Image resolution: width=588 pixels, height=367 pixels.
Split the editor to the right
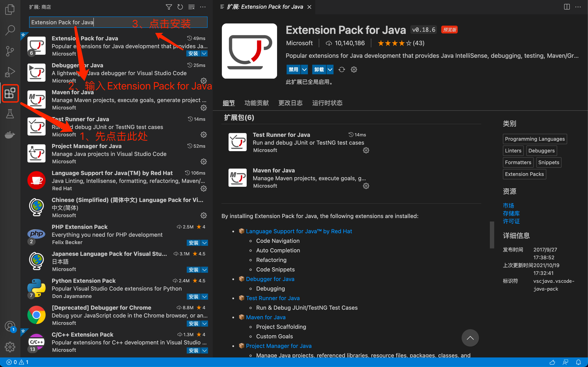coord(567,7)
